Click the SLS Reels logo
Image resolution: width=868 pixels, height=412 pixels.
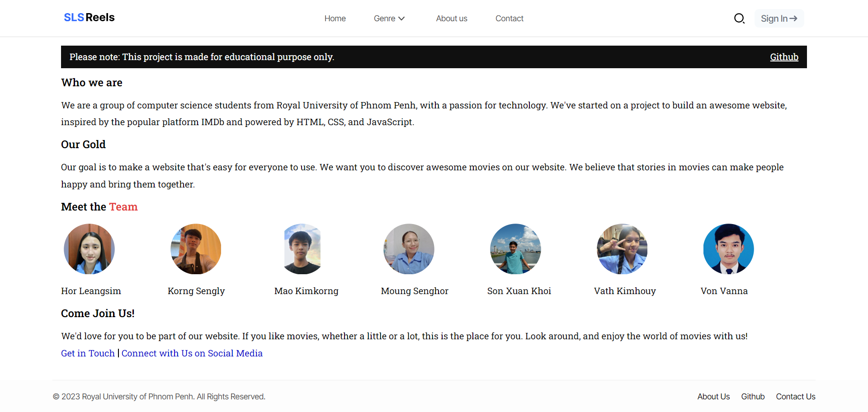(x=89, y=18)
